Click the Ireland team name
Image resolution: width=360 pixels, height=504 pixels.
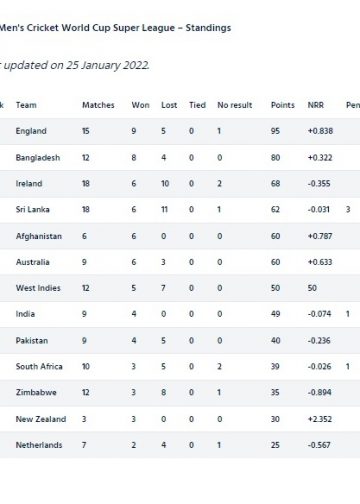click(29, 183)
